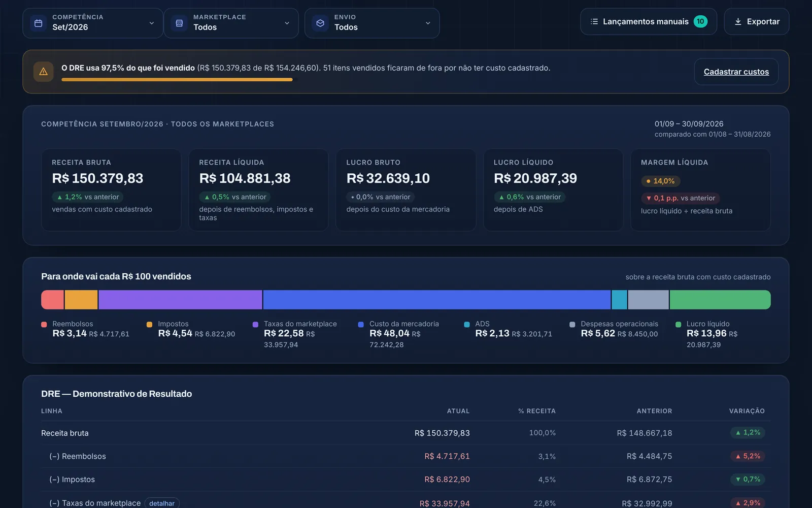The width and height of the screenshot is (812, 508).
Task: Click the red Reembolsos bar segment
Action: pos(52,300)
